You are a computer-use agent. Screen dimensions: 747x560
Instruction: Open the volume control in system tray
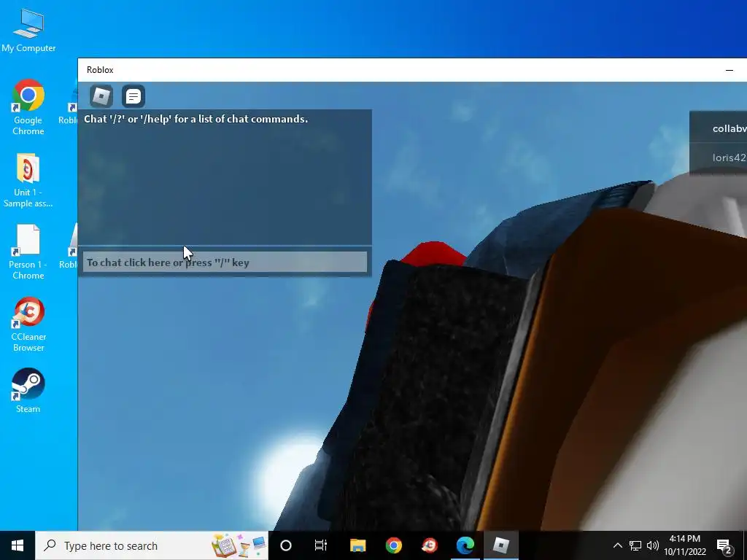pyautogui.click(x=653, y=545)
